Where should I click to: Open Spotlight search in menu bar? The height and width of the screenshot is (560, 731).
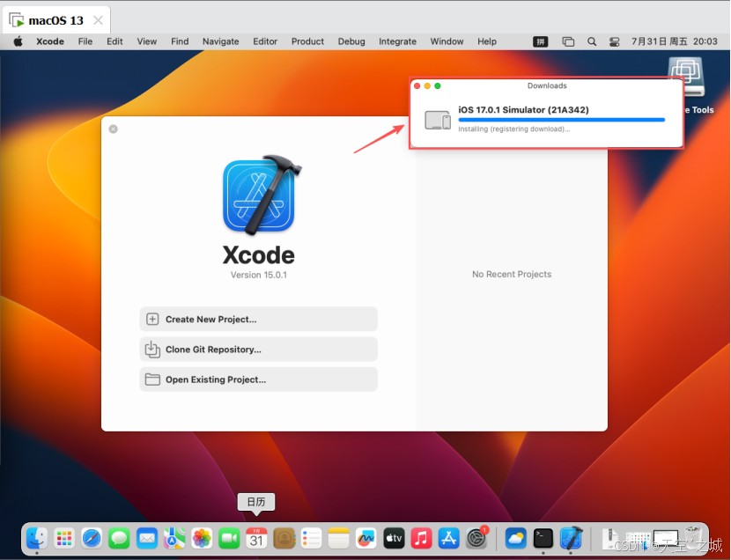[592, 41]
